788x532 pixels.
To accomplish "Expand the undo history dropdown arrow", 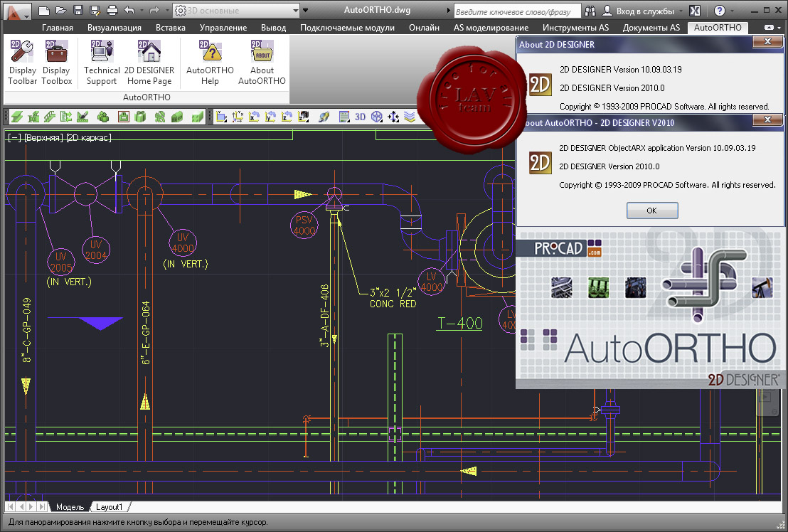I will tap(142, 10).
